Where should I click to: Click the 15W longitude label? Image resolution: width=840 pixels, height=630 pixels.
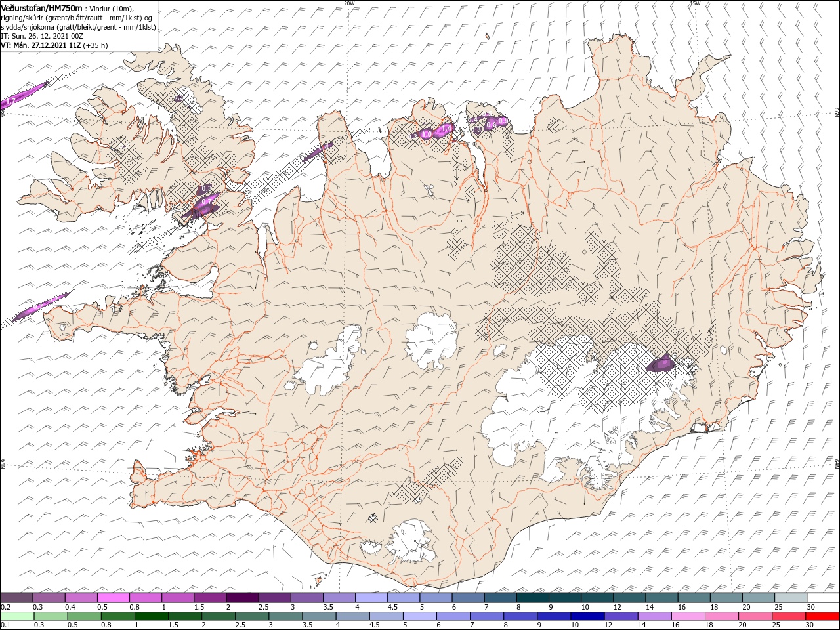point(695,3)
